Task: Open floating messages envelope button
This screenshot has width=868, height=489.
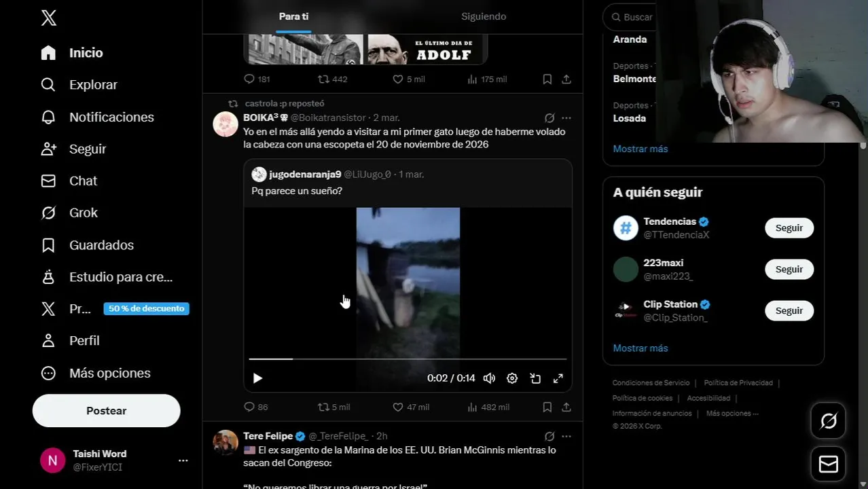Action: (828, 464)
